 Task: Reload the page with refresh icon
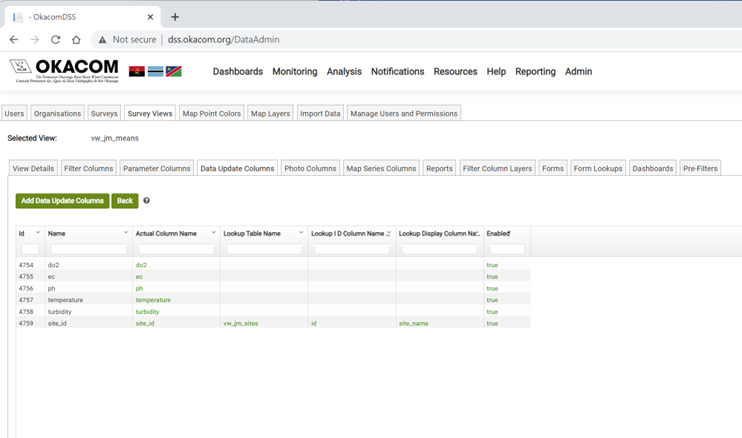tap(55, 40)
